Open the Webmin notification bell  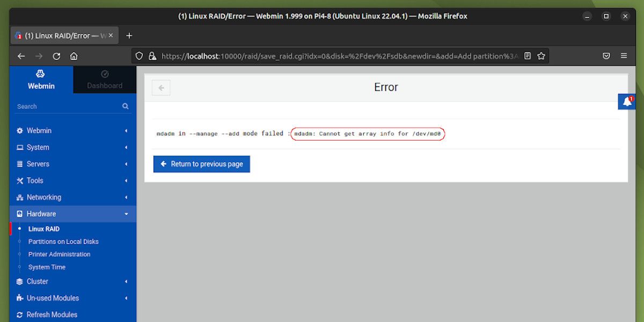(627, 101)
